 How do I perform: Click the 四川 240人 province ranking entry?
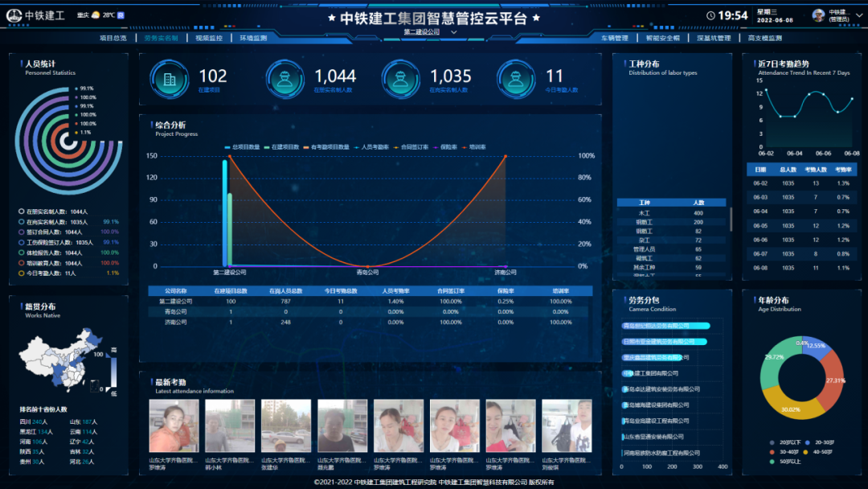click(34, 422)
